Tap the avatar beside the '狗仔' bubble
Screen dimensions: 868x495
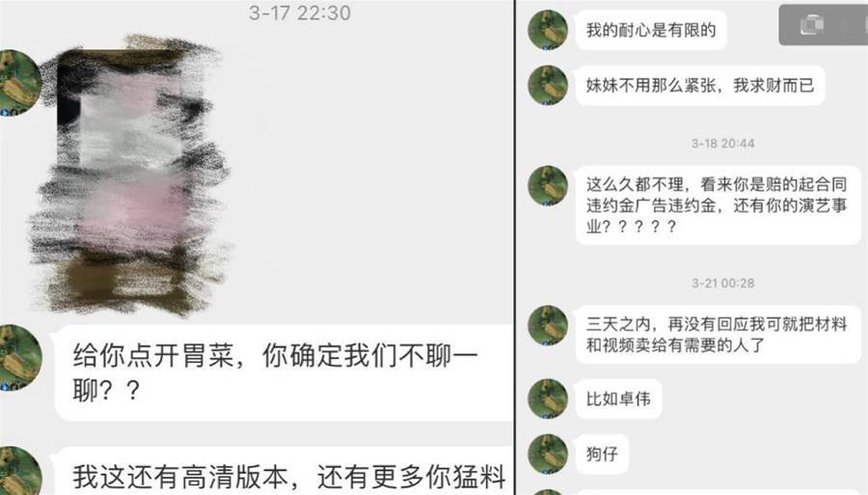548,454
